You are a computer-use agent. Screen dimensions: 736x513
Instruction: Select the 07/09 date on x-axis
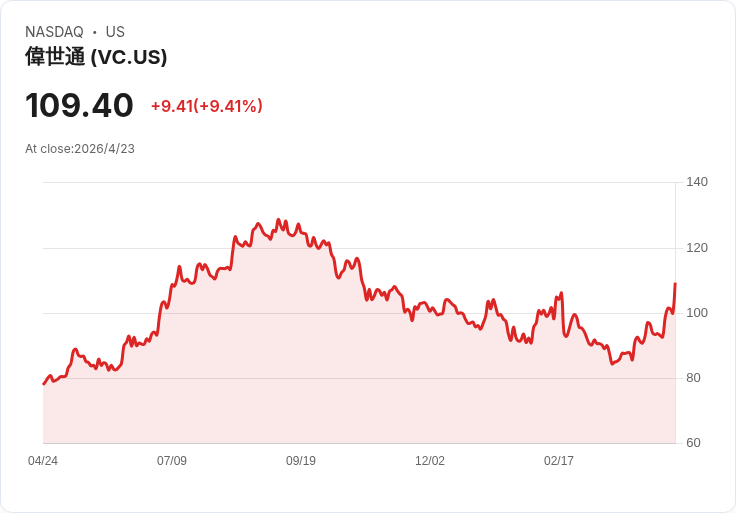(172, 461)
